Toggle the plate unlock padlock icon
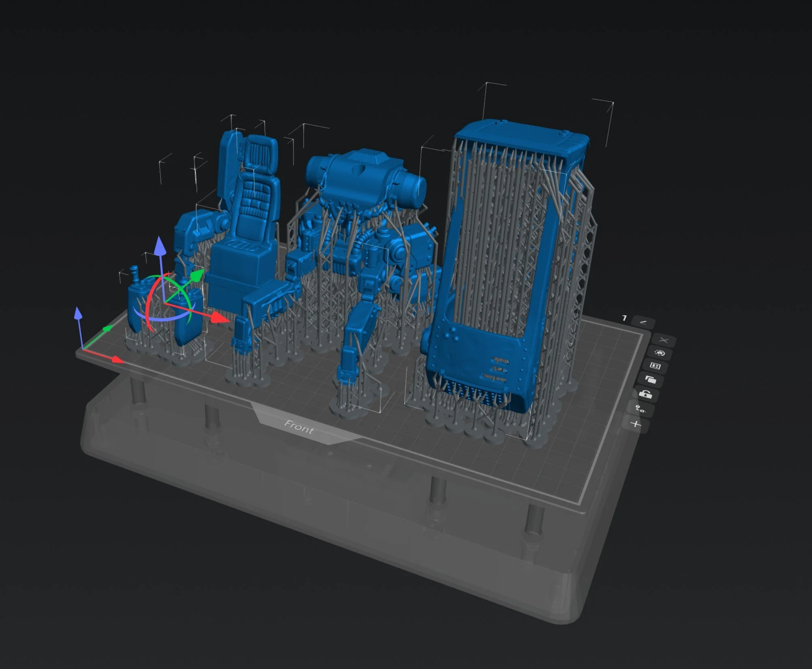 pyautogui.click(x=646, y=394)
